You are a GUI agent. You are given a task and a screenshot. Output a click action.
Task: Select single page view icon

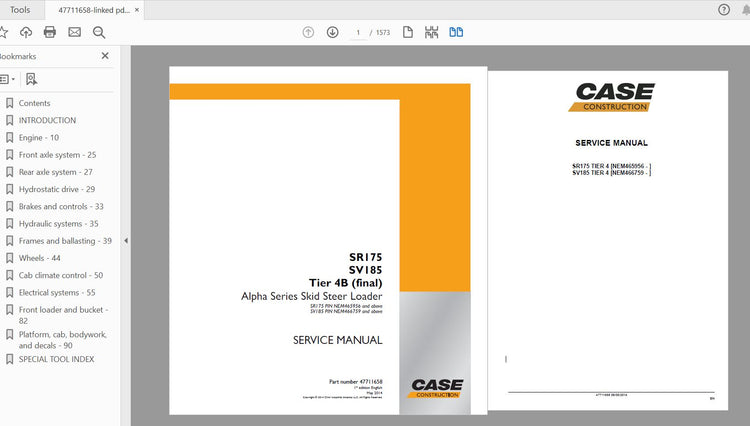click(408, 32)
